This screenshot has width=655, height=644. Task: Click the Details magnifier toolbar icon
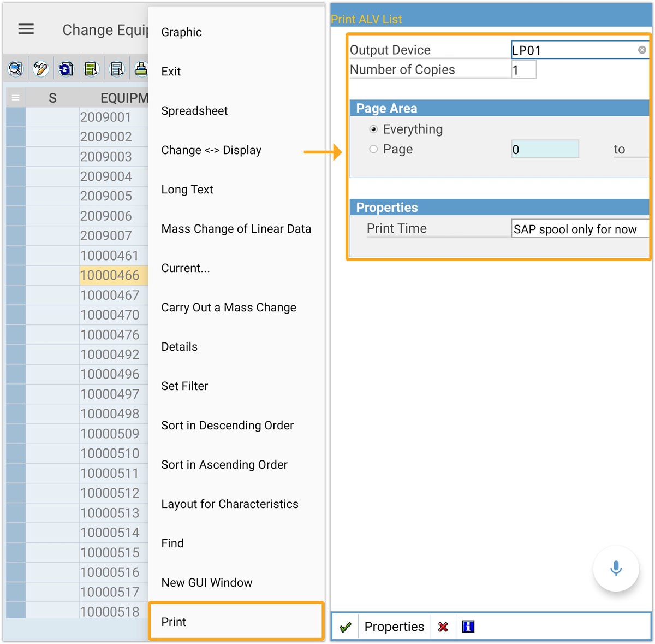pyautogui.click(x=15, y=69)
